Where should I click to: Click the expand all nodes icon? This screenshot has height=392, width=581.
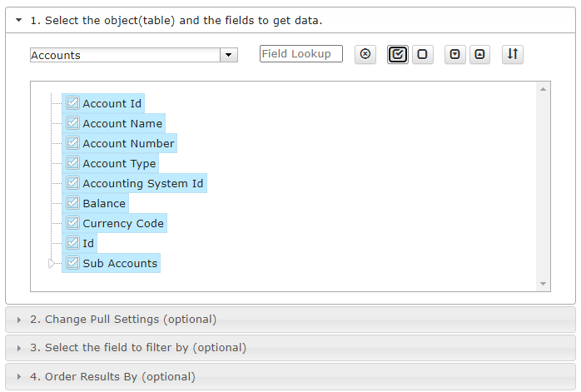click(454, 54)
